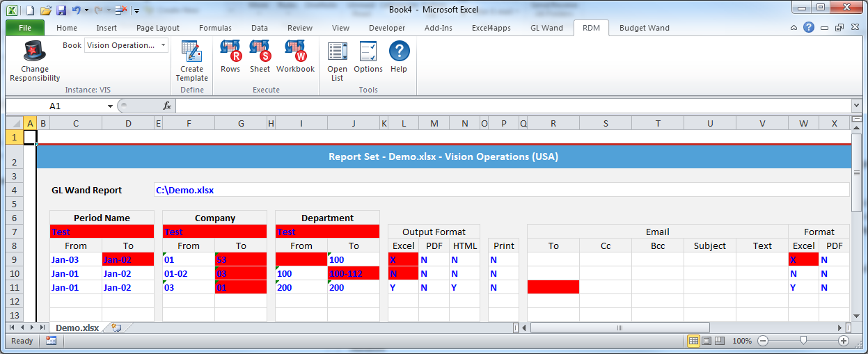Click the Change Responsibility hat icon
The image size is (868, 354).
click(35, 51)
